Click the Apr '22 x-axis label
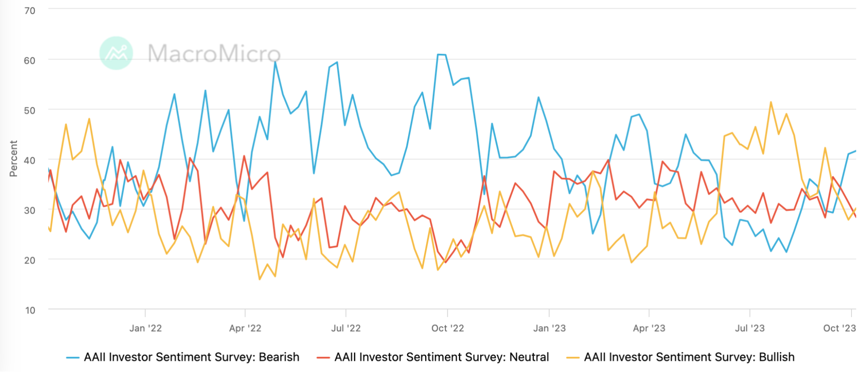868x372 pixels. [x=245, y=328]
